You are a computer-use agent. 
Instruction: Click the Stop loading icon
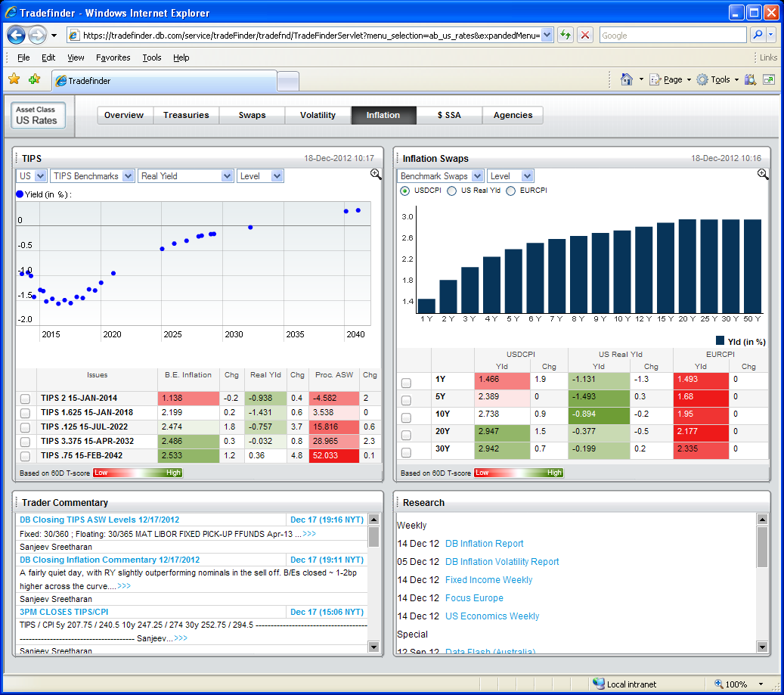pos(585,36)
